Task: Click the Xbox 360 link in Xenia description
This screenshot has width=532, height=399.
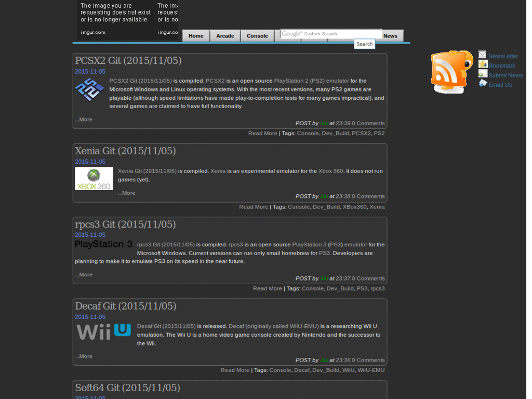Action: click(330, 171)
